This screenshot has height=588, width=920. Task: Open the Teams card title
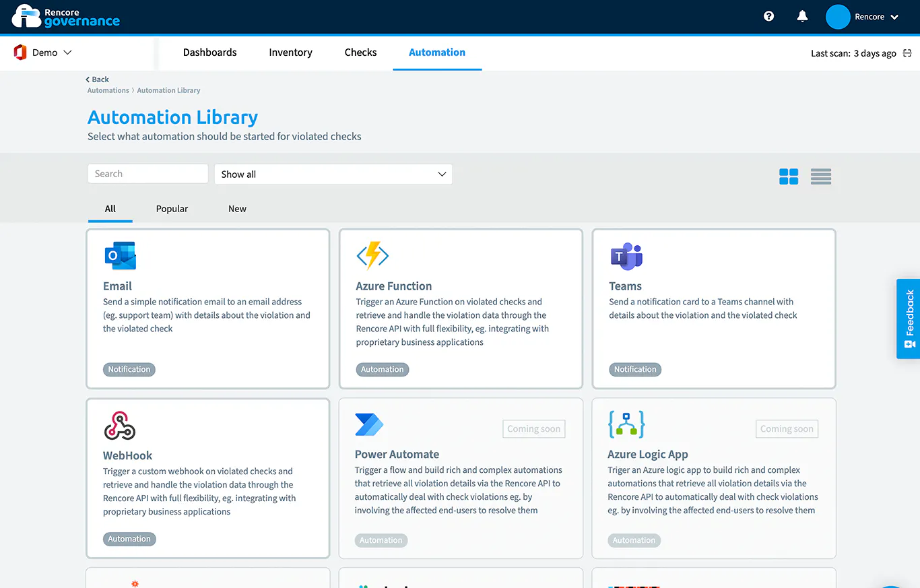point(625,286)
